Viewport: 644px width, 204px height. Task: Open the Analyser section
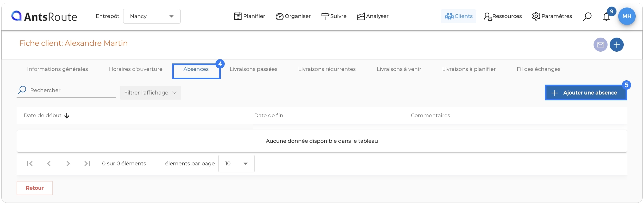point(373,16)
